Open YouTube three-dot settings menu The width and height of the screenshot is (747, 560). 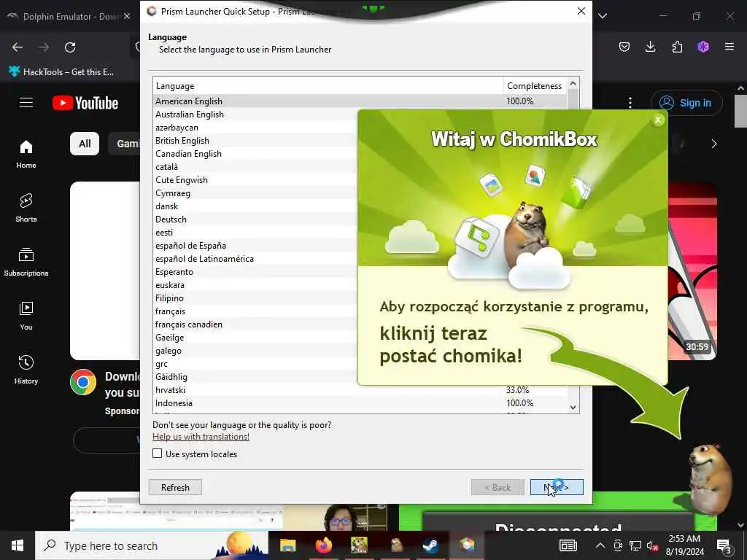tap(630, 103)
